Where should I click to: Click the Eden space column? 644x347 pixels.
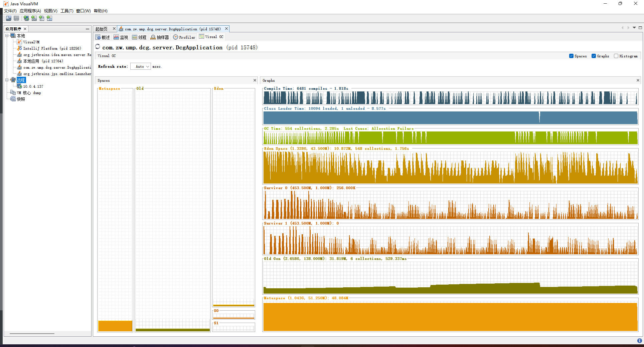(233, 198)
